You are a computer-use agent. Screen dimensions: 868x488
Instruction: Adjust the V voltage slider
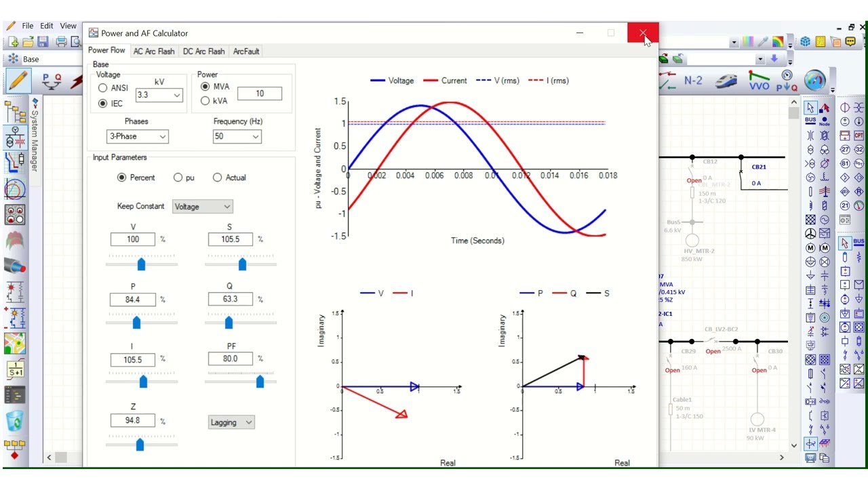pos(141,264)
